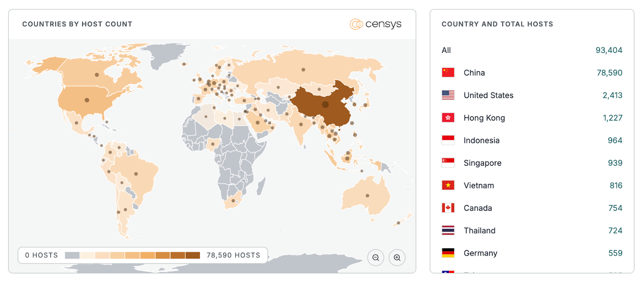Click the United States flag icon

tap(448, 95)
